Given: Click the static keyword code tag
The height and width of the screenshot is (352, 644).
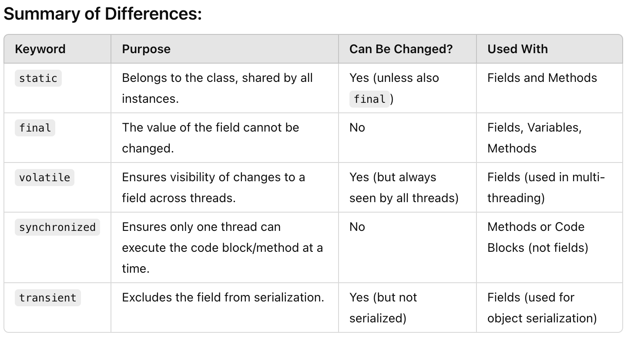Looking at the screenshot, I should [x=38, y=78].
